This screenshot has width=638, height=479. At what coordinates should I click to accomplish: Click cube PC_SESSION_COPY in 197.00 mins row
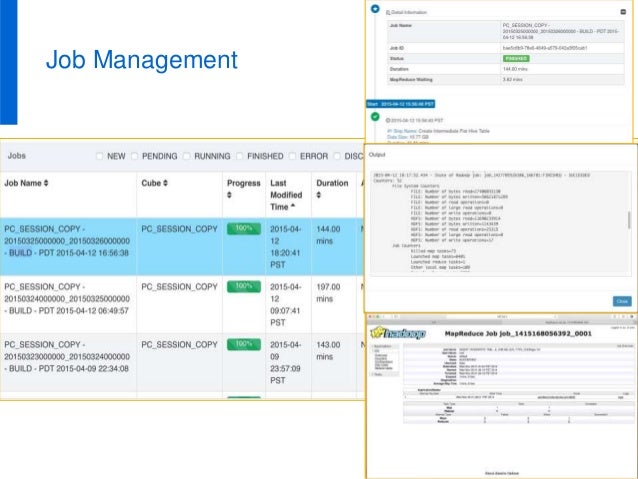(179, 287)
